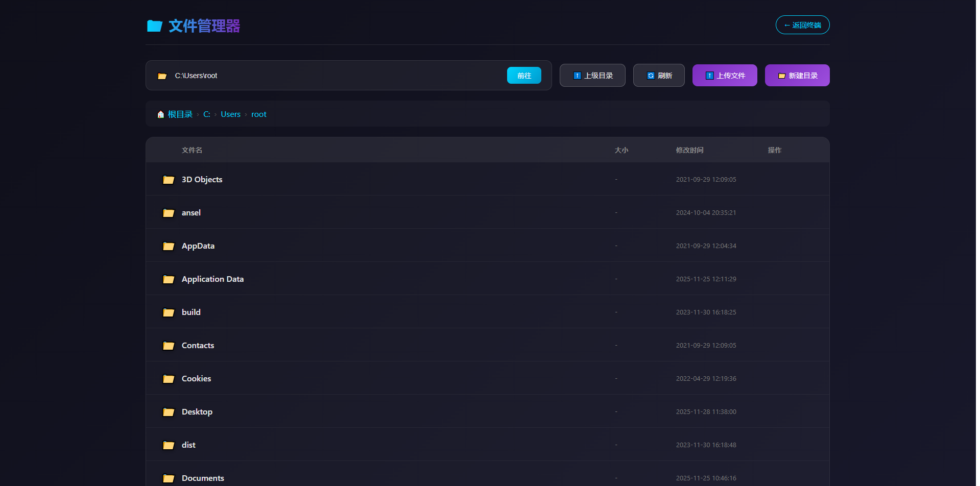Click timestamp 2022-04-29 12:19:36
This screenshot has height=486, width=980.
pyautogui.click(x=706, y=379)
